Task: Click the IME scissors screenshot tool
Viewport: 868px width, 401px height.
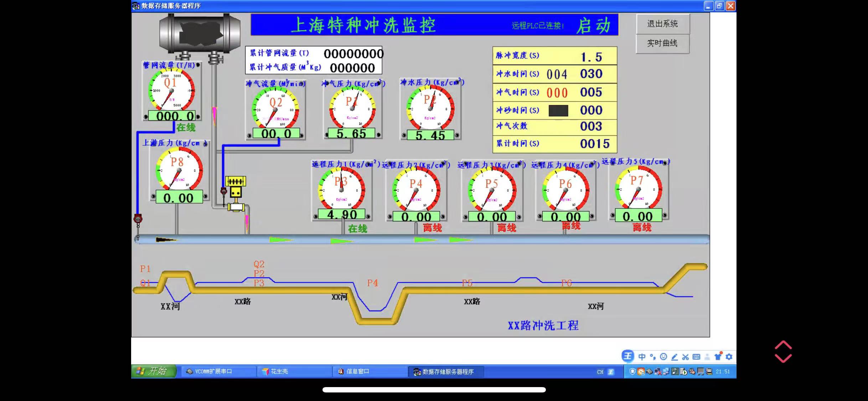Action: click(685, 356)
